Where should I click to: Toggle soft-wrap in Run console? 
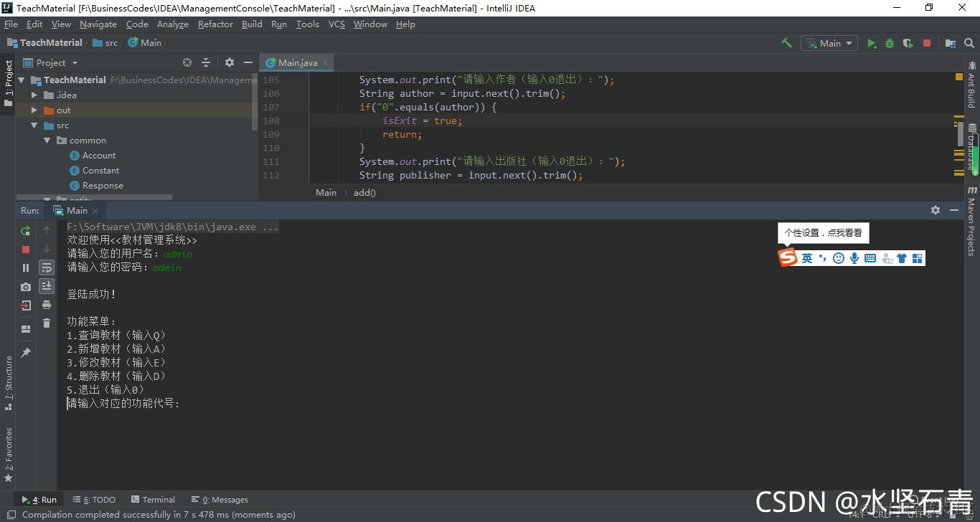tap(47, 268)
